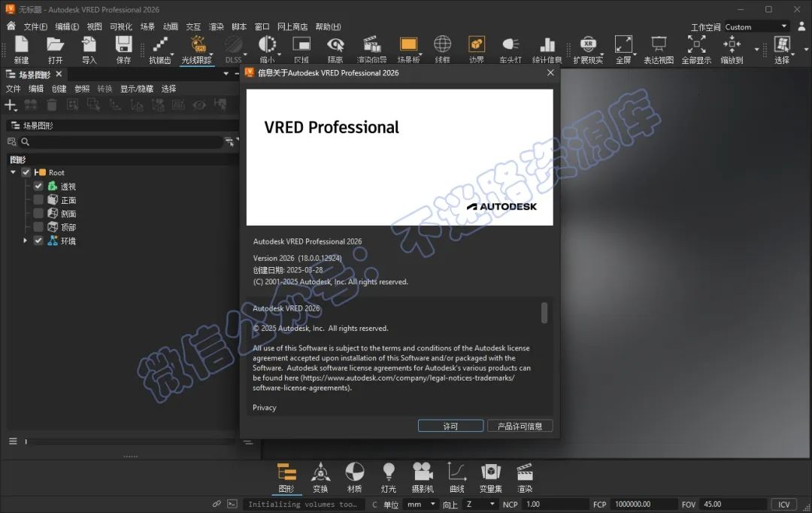Open the 工作空间 Custom workspace dropdown
Screen dimensions: 812x513
(x=756, y=26)
